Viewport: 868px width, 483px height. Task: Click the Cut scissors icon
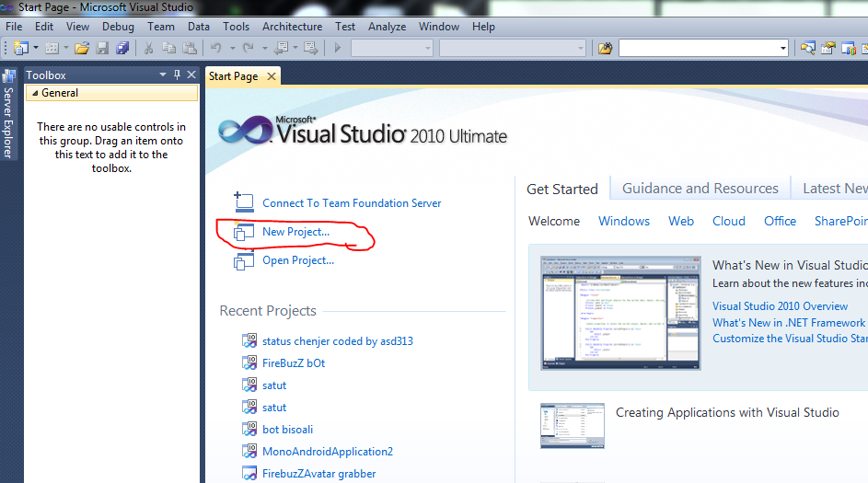(148, 48)
